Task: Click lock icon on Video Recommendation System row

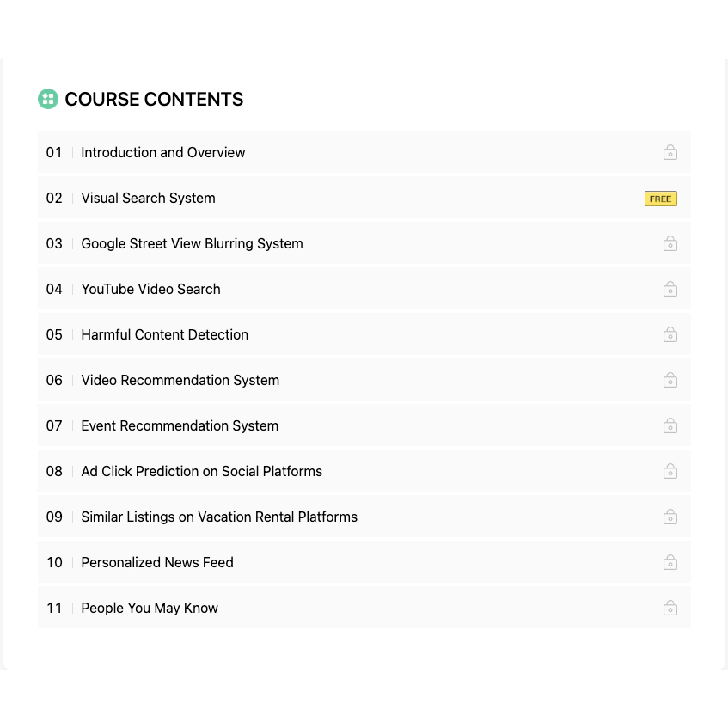Action: 670,380
